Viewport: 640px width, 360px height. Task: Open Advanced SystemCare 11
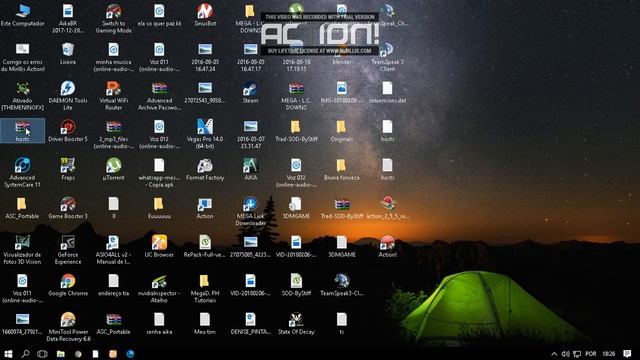coord(22,173)
